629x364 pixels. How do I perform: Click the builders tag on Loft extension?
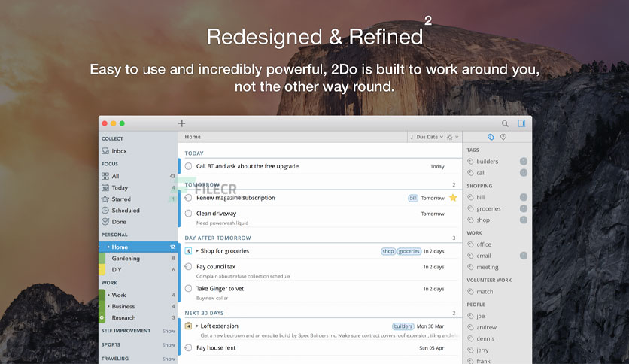click(x=403, y=326)
